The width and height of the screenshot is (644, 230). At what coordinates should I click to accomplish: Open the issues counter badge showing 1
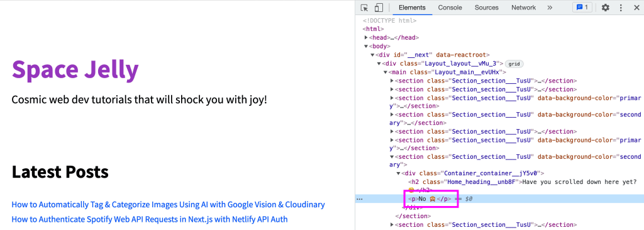point(582,8)
